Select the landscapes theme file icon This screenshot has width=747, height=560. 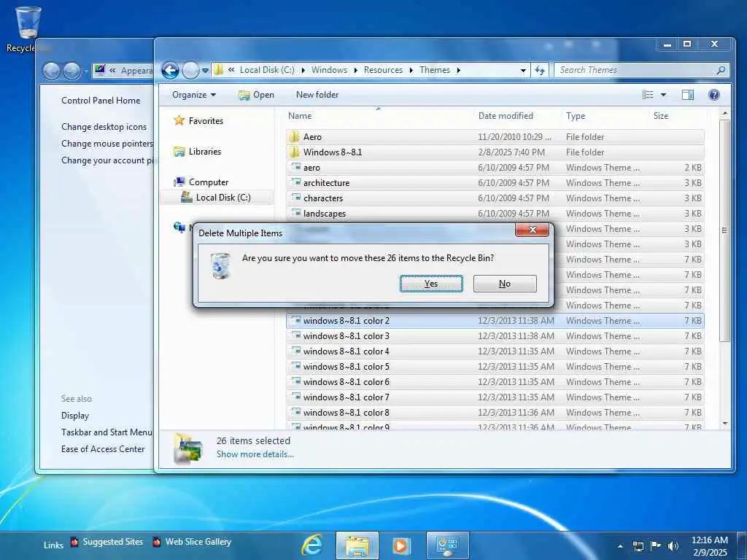295,213
